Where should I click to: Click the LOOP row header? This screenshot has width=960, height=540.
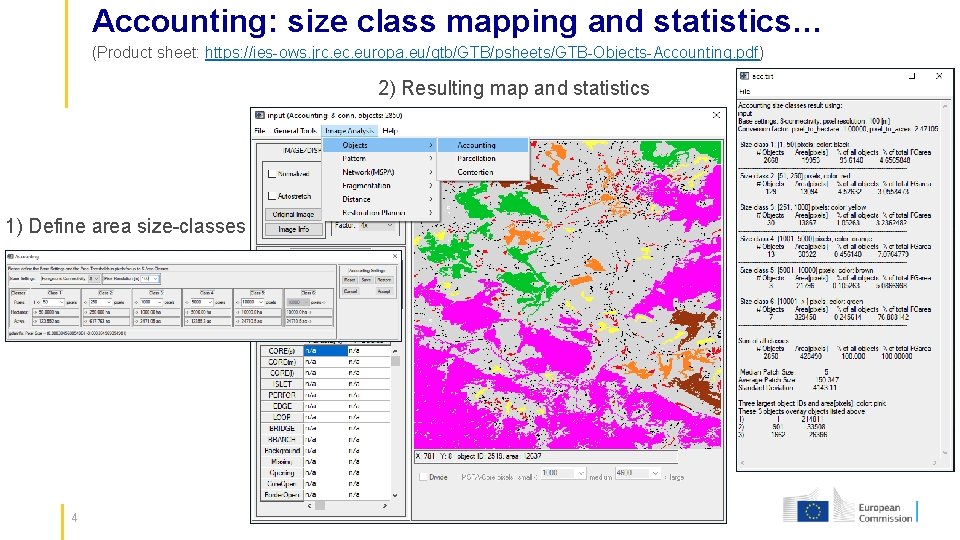[282, 417]
